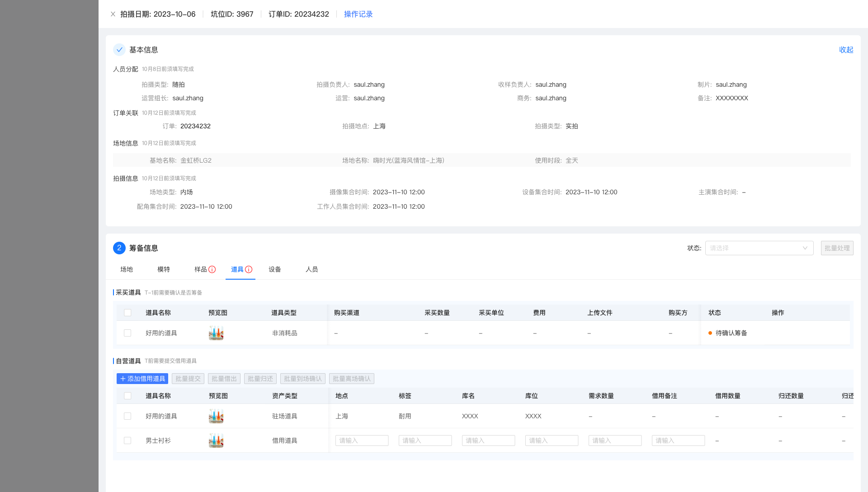Click the warning icon beside 道具 tab
This screenshot has width=868, height=492.
[249, 269]
